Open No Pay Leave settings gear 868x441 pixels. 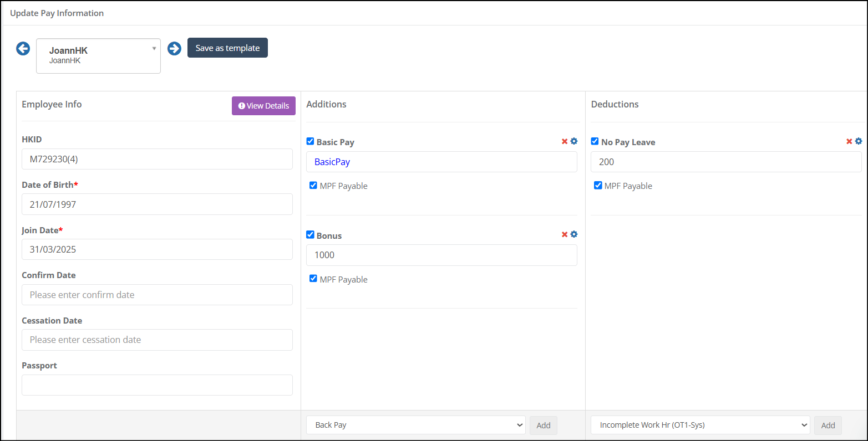tap(859, 141)
